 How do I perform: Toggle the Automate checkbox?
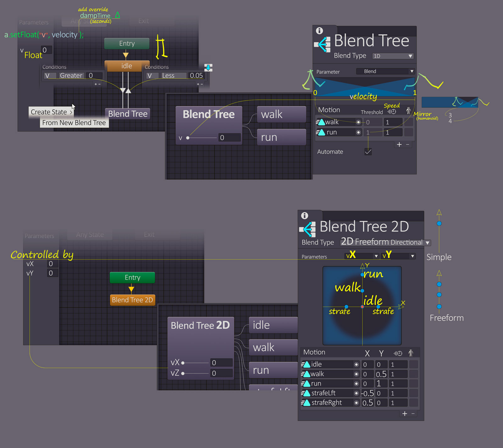tap(368, 152)
